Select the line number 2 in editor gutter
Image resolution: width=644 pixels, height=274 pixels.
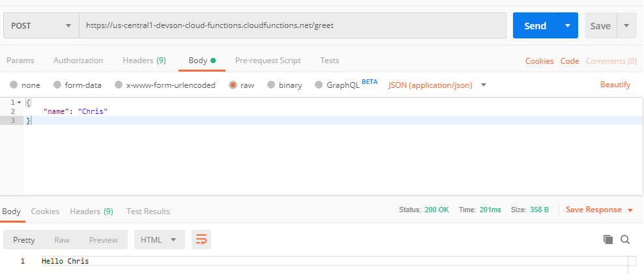[13, 111]
